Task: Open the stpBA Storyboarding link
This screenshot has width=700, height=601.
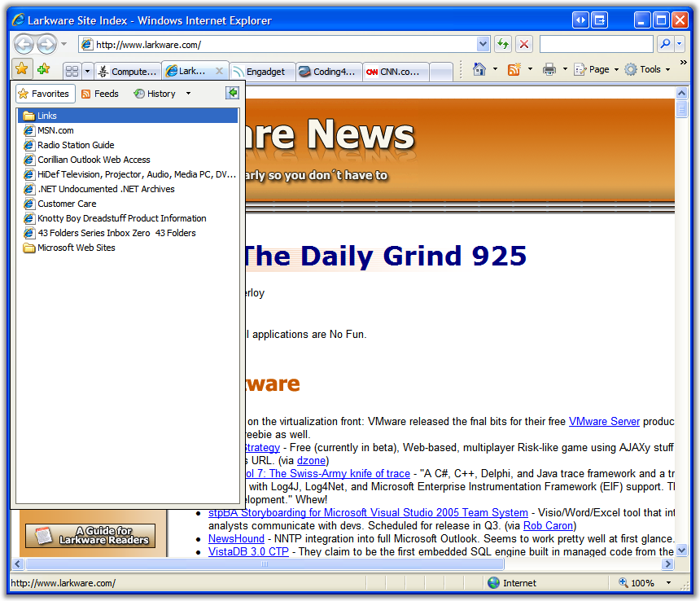Action: pos(368,512)
